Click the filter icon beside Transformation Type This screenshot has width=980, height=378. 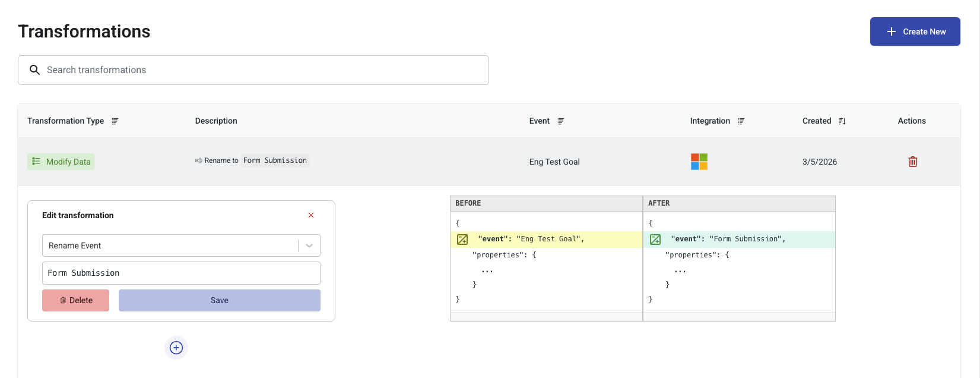pyautogui.click(x=115, y=121)
